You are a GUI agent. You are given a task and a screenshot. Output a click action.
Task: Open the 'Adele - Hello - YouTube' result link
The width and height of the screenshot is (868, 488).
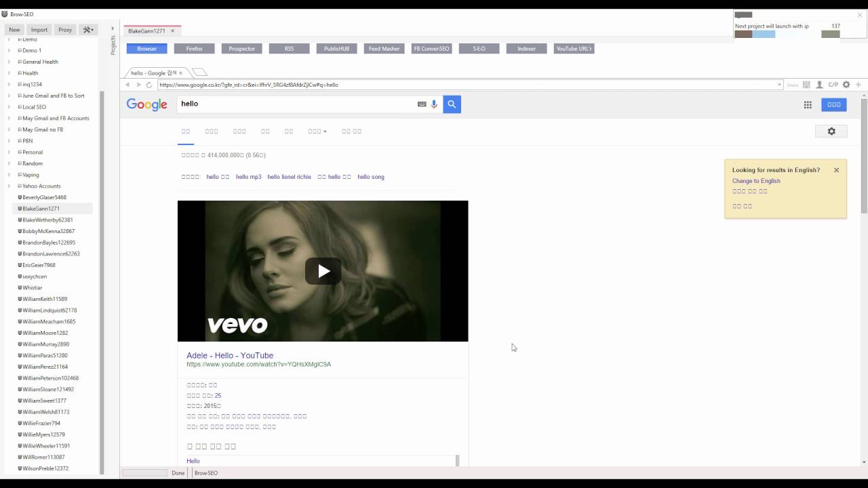pos(230,355)
